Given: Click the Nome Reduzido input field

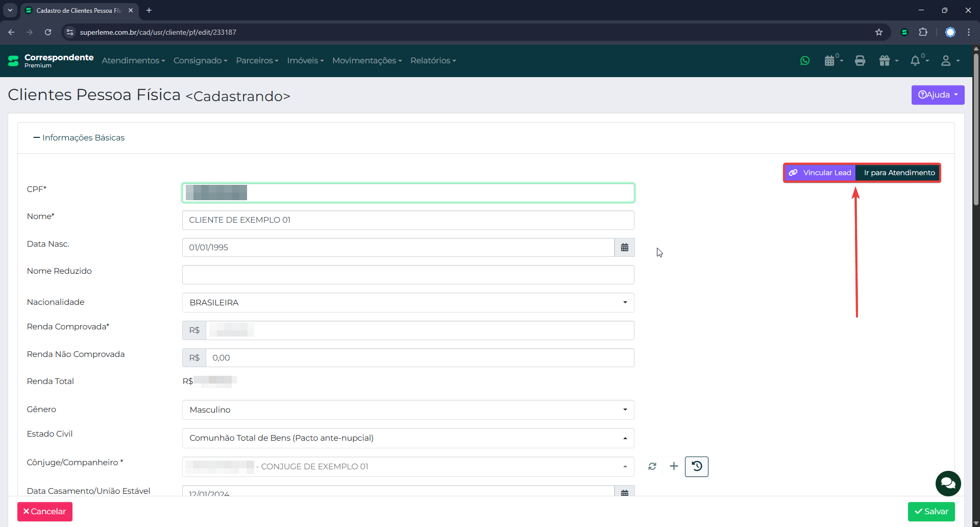Looking at the screenshot, I should click(408, 275).
